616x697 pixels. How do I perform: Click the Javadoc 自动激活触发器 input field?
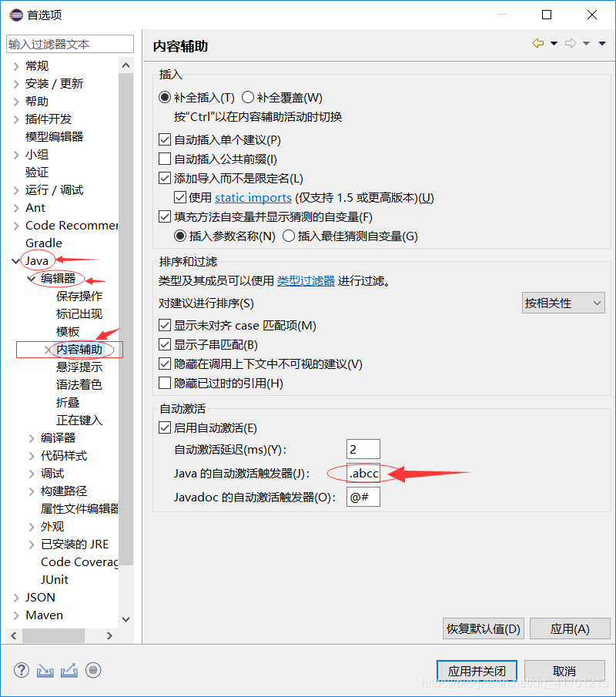(x=363, y=497)
